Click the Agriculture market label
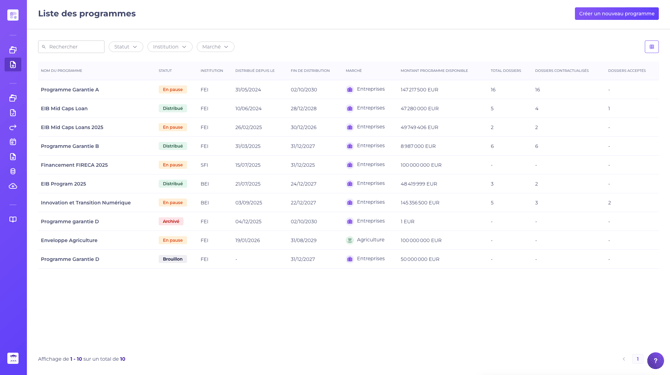Viewport: 670px width, 375px height. pyautogui.click(x=370, y=240)
